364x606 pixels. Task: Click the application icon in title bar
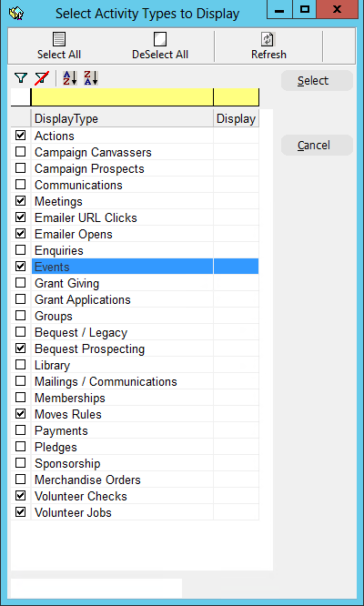(x=16, y=14)
